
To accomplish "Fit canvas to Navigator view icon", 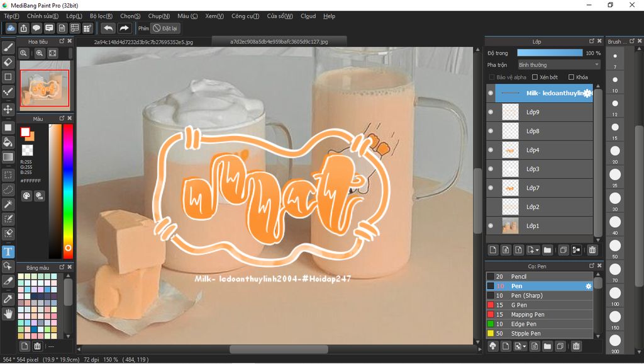I will coord(53,53).
